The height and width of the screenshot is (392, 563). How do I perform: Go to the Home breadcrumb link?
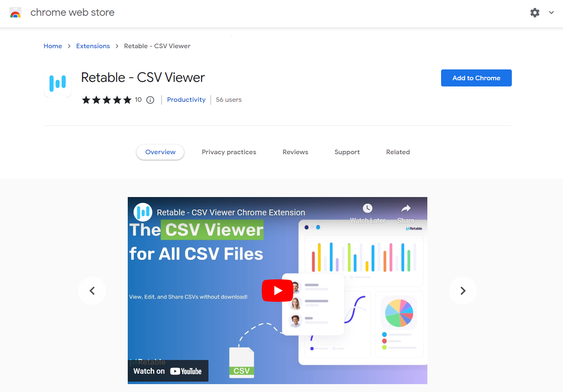coord(53,46)
